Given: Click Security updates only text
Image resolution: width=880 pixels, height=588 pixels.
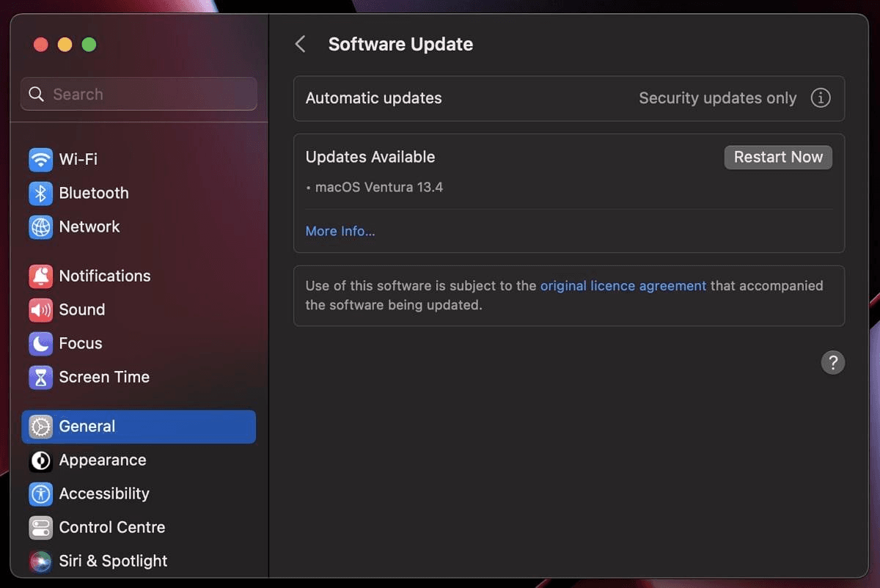Looking at the screenshot, I should coord(717,98).
